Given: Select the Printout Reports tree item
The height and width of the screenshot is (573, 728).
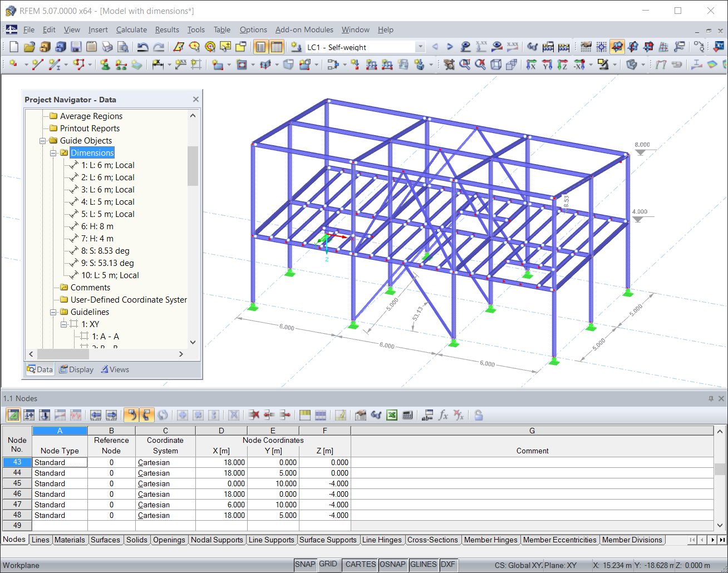Looking at the screenshot, I should pos(90,129).
